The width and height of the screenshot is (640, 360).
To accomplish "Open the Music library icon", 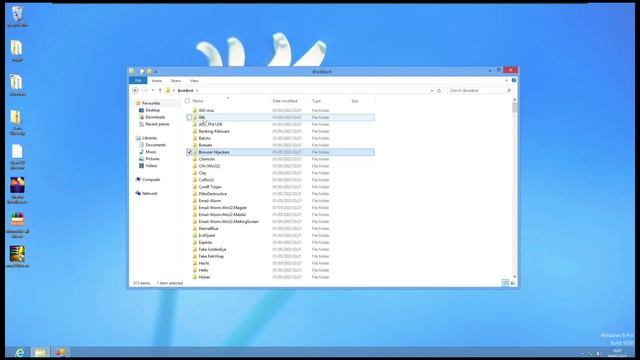I will 141,152.
